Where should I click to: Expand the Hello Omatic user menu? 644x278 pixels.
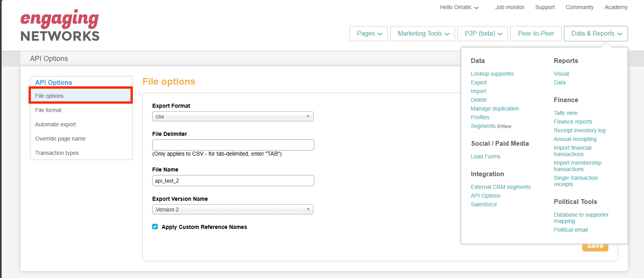coord(459,7)
